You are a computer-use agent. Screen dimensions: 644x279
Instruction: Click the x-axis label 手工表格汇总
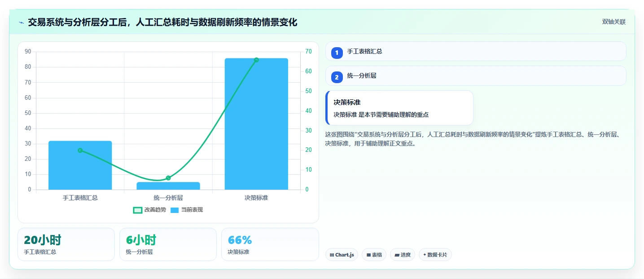pyautogui.click(x=80, y=198)
